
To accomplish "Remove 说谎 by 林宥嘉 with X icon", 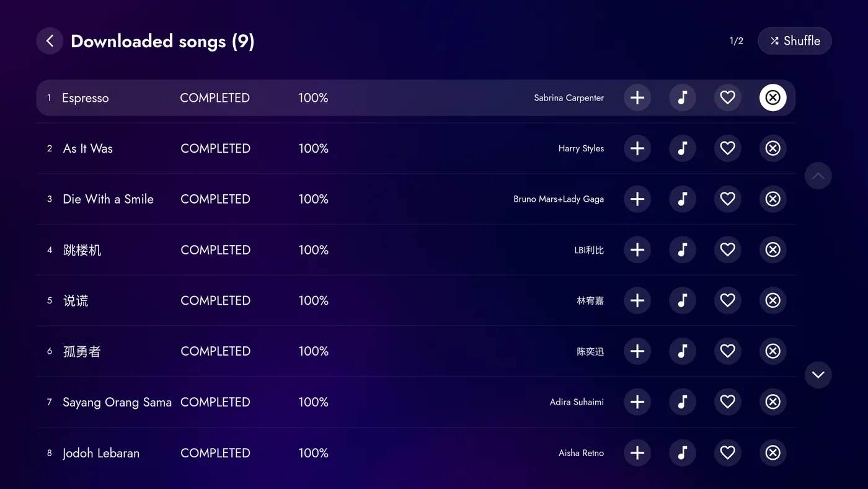I will 773,300.
